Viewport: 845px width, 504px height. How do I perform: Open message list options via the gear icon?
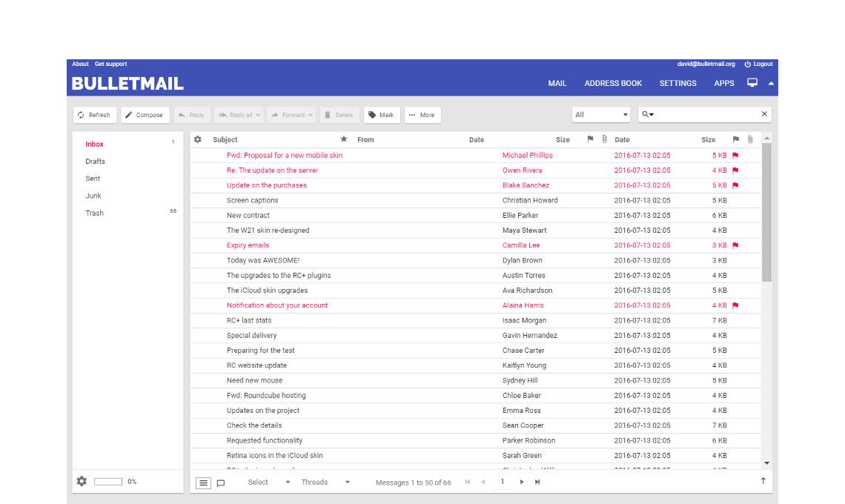[x=197, y=139]
